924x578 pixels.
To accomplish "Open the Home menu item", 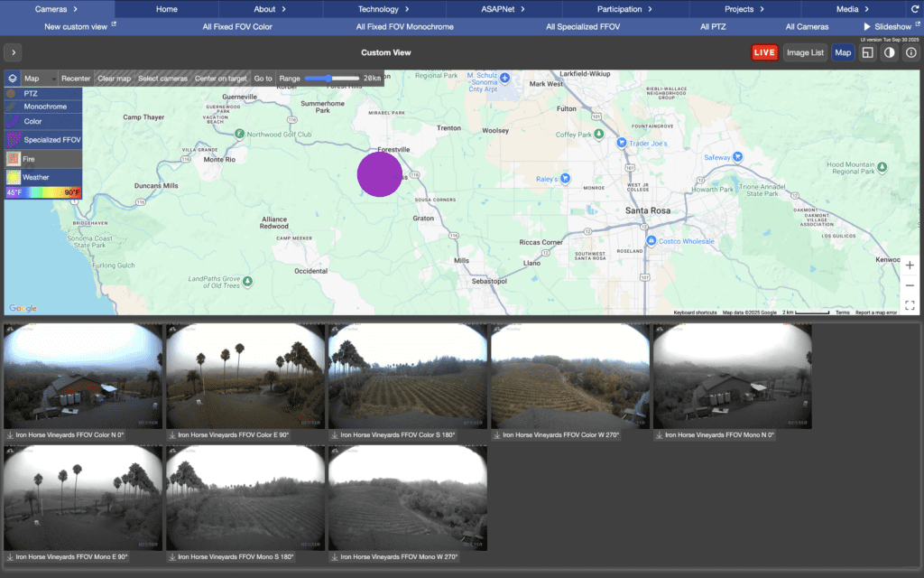I will pos(167,9).
